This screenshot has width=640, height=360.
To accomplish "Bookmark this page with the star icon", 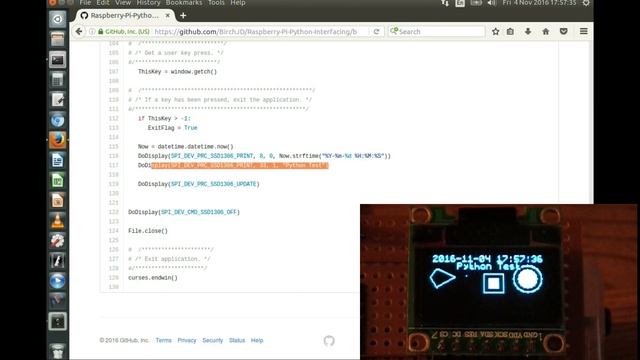I will click(496, 31).
